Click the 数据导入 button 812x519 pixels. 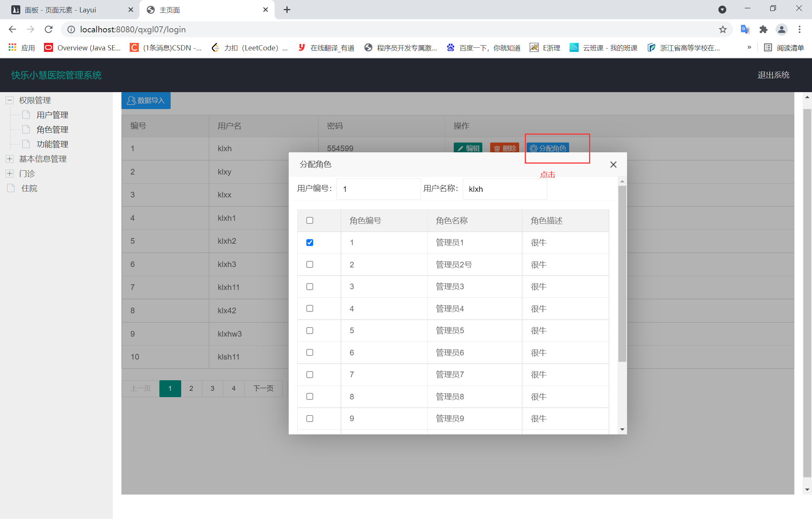[146, 100]
